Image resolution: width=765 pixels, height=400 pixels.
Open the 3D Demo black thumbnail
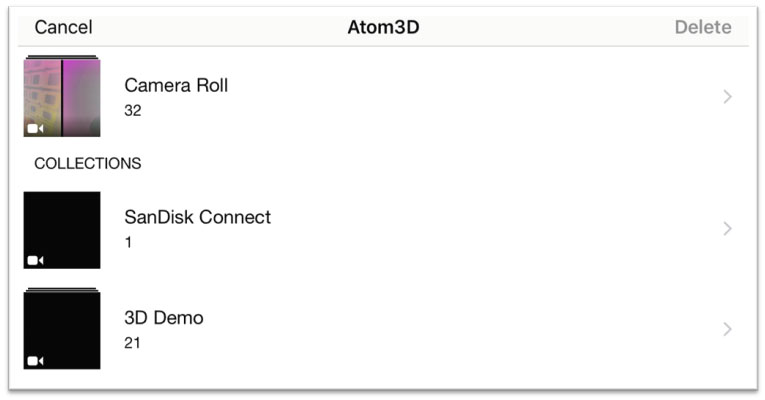pyautogui.click(x=62, y=331)
